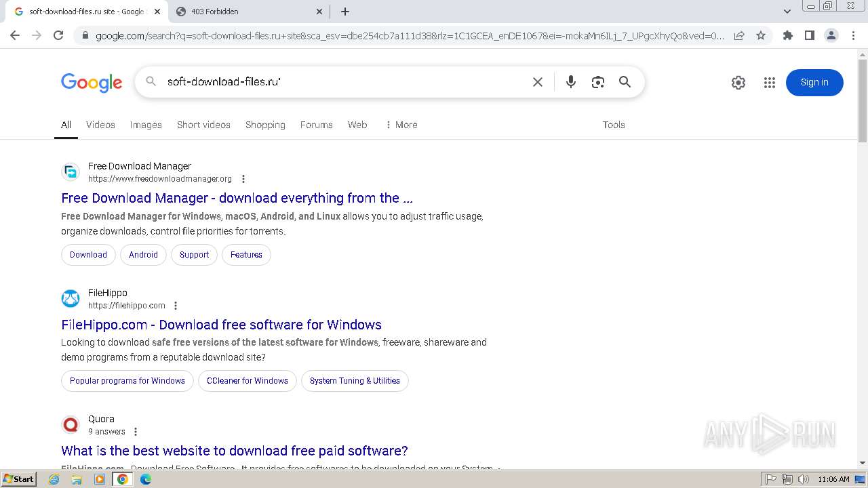Click the Support sitelink chip

[x=194, y=255]
